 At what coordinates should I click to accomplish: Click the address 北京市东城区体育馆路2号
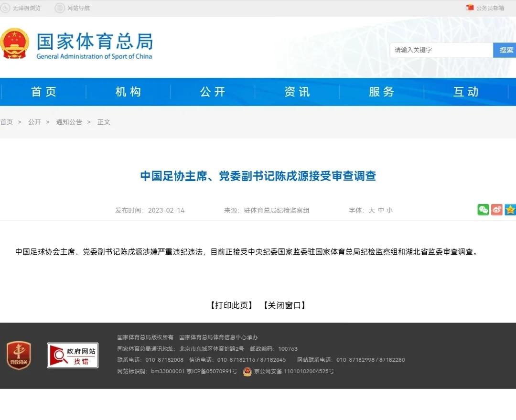(x=212, y=349)
